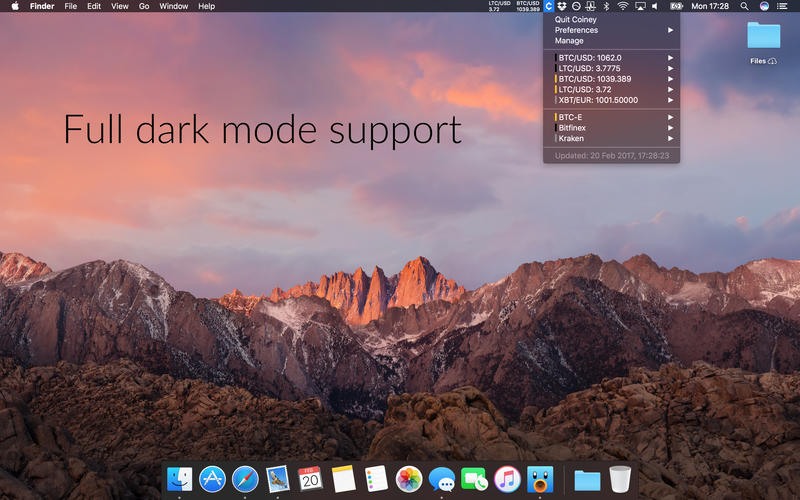Open the File menu
The width and height of the screenshot is (800, 500).
[x=70, y=6]
